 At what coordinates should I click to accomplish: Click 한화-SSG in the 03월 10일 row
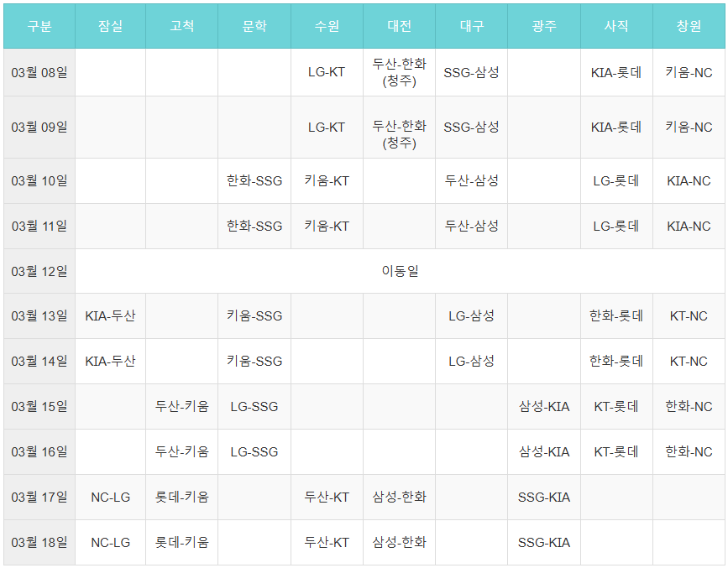point(254,180)
